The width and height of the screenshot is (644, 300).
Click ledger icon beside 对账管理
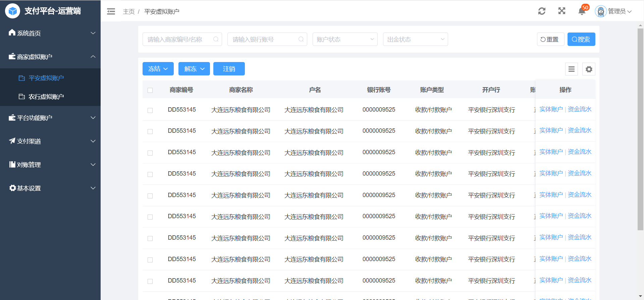click(x=12, y=164)
